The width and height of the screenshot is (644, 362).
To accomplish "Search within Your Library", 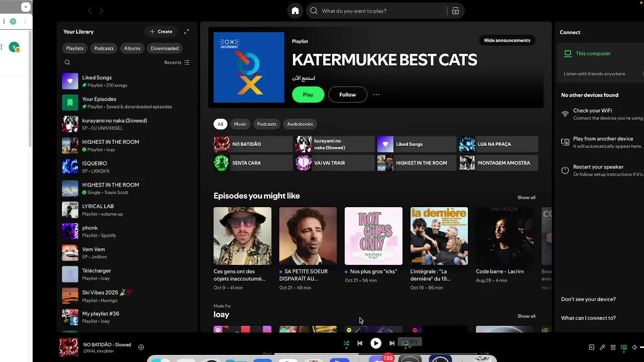I will [x=67, y=62].
